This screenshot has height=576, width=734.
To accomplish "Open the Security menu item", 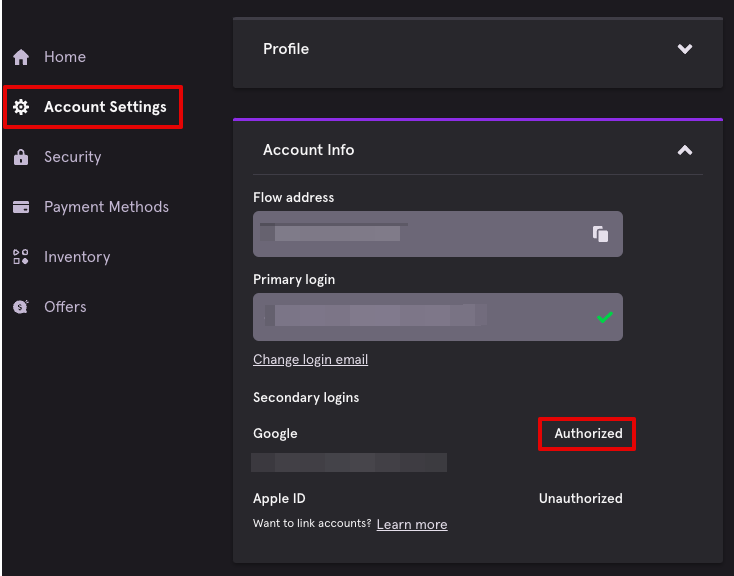I will coord(73,157).
